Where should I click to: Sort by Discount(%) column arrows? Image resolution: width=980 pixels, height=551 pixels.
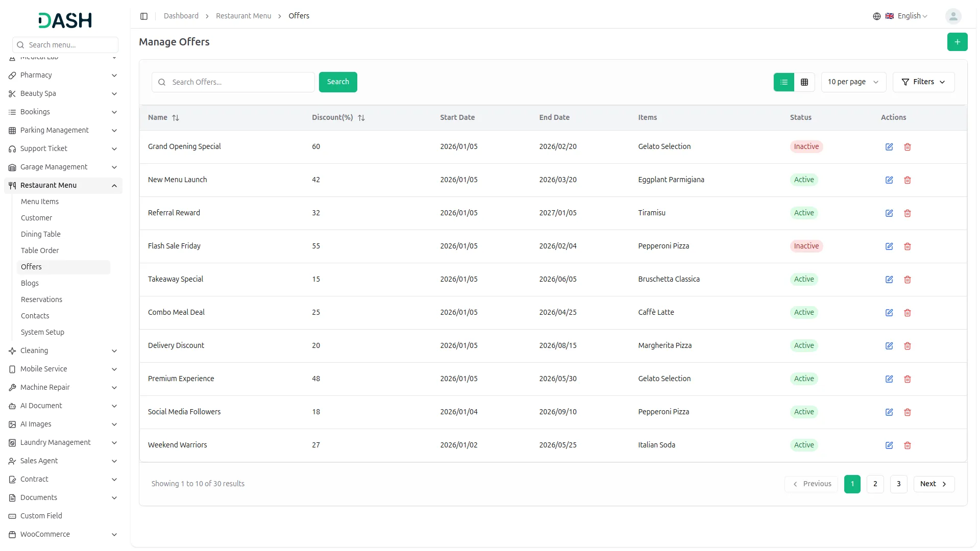coord(361,118)
